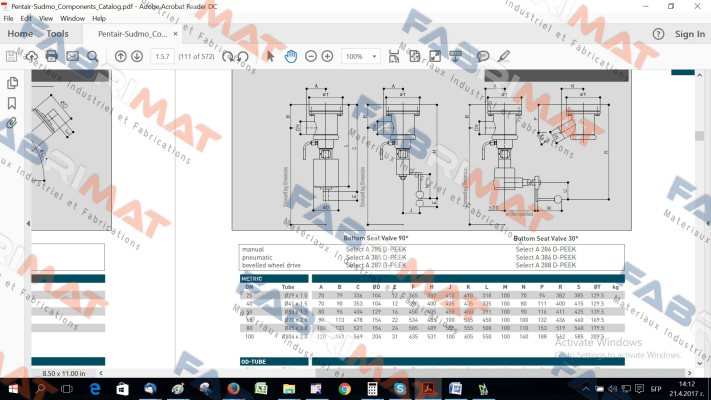Open Task View in taskbar
This screenshot has height=400, width=711.
pyautogui.click(x=67, y=389)
